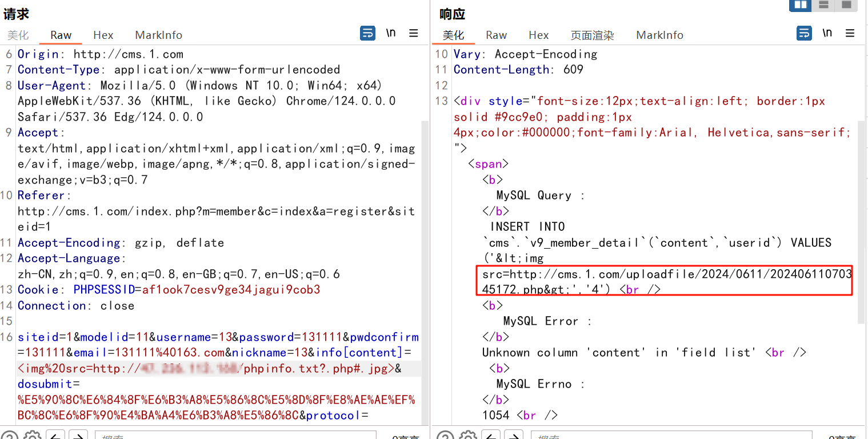
Task: Click the 响应 panel title
Action: click(x=453, y=14)
